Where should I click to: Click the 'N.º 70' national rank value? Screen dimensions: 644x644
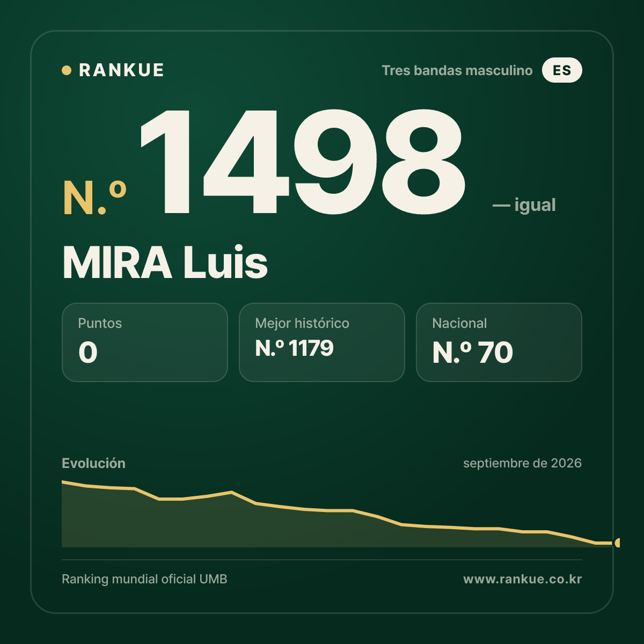coord(473,353)
